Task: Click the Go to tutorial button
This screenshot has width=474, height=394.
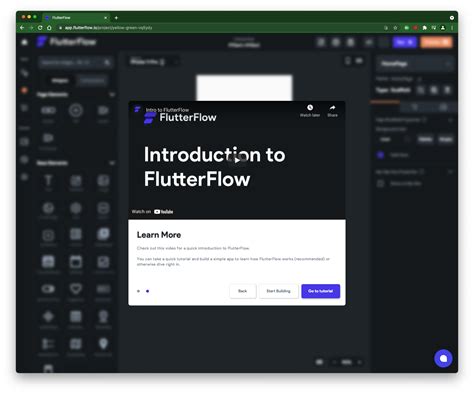Action: click(x=321, y=291)
